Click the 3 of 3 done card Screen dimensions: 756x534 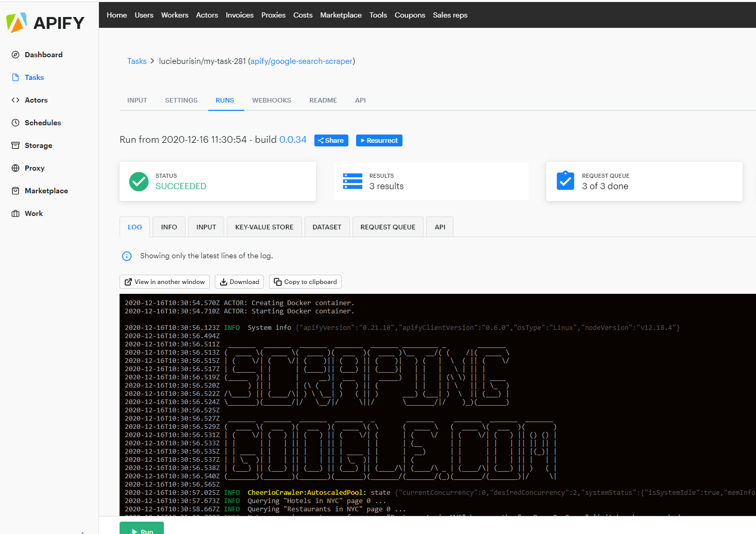click(x=644, y=181)
